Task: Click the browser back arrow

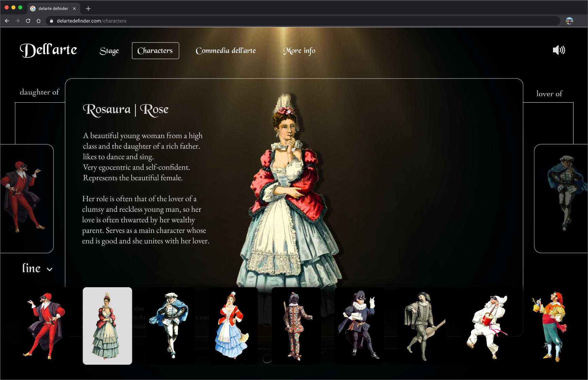Action: pyautogui.click(x=7, y=21)
